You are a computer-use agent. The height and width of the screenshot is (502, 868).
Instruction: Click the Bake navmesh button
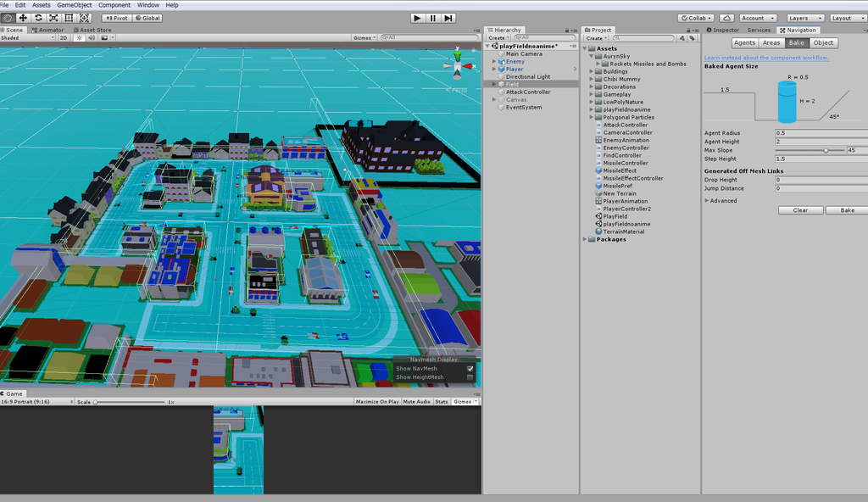[847, 210]
